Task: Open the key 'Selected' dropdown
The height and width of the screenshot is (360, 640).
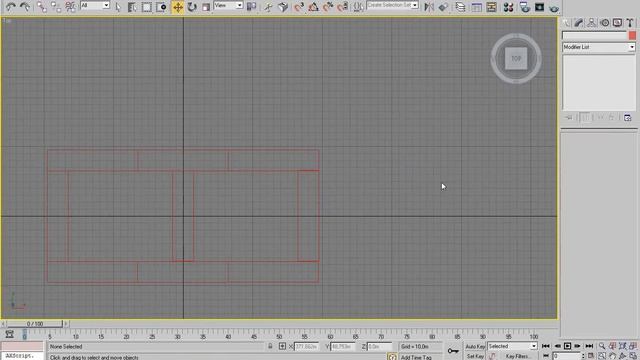Action: pyautogui.click(x=512, y=346)
